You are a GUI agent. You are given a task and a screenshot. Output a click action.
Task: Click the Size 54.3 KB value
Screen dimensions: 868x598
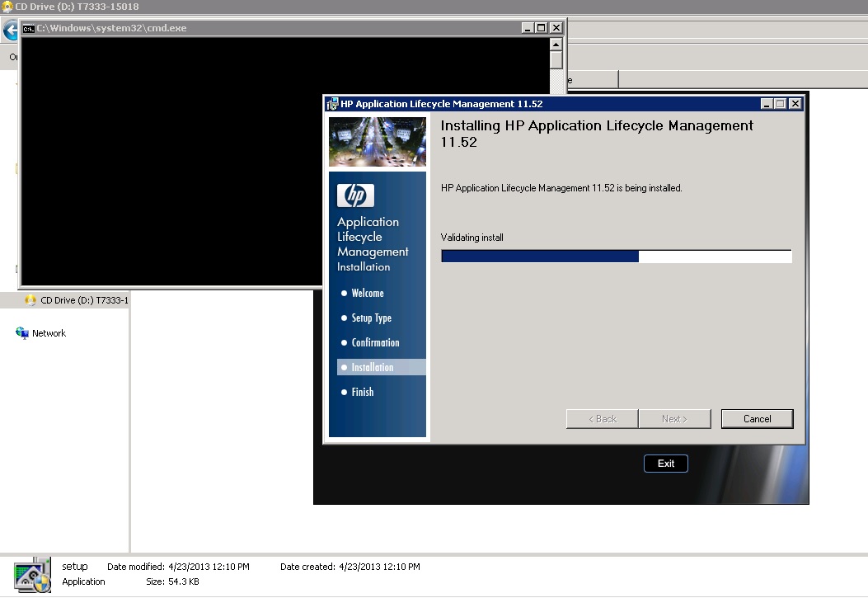pyautogui.click(x=183, y=582)
